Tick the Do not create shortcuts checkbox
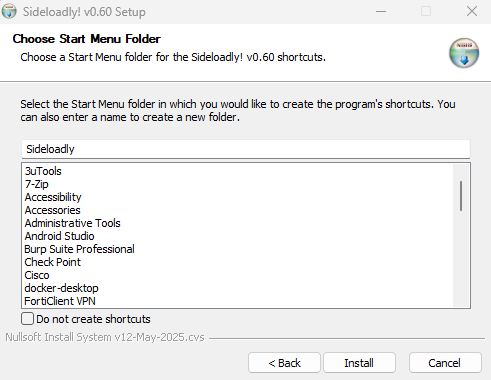 pyautogui.click(x=27, y=319)
